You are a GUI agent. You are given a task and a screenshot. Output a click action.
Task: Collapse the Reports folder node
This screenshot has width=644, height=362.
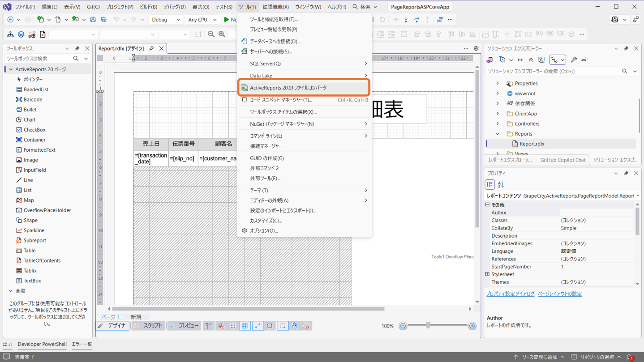click(x=498, y=134)
